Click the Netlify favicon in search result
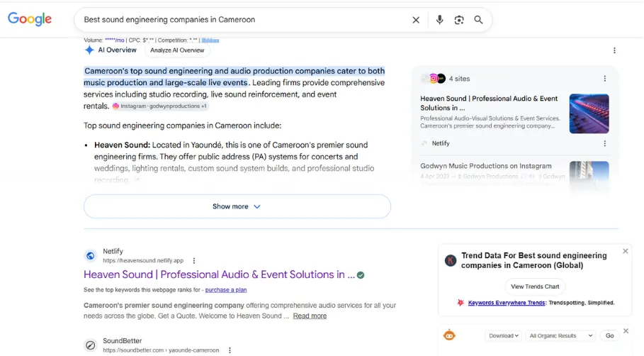 [x=91, y=256]
